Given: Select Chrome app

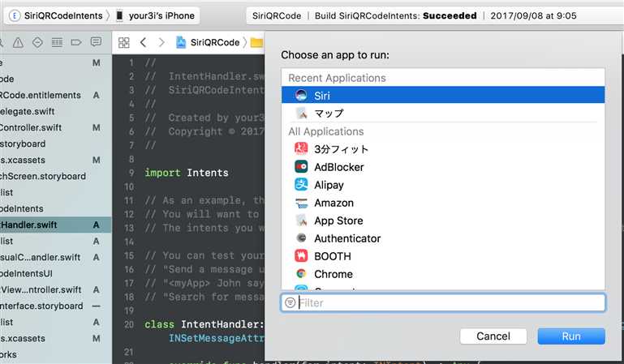Looking at the screenshot, I should pos(443,274).
